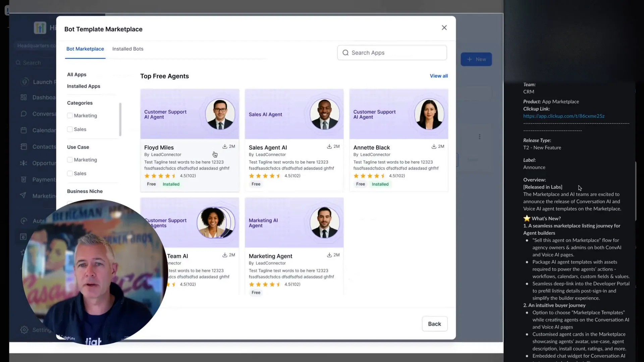Click the Business Niche filter heading
The height and width of the screenshot is (362, 644).
(85, 191)
